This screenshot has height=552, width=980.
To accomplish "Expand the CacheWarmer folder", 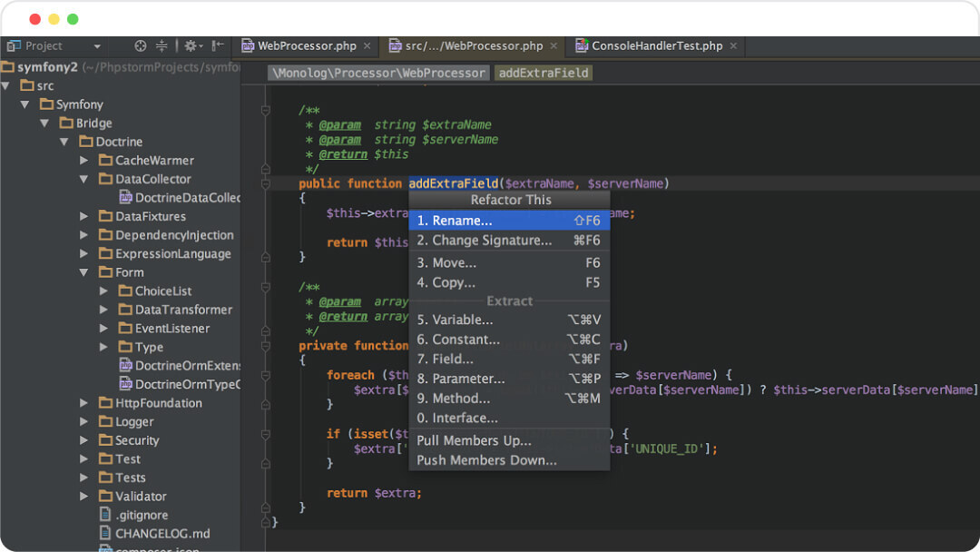I will click(83, 161).
